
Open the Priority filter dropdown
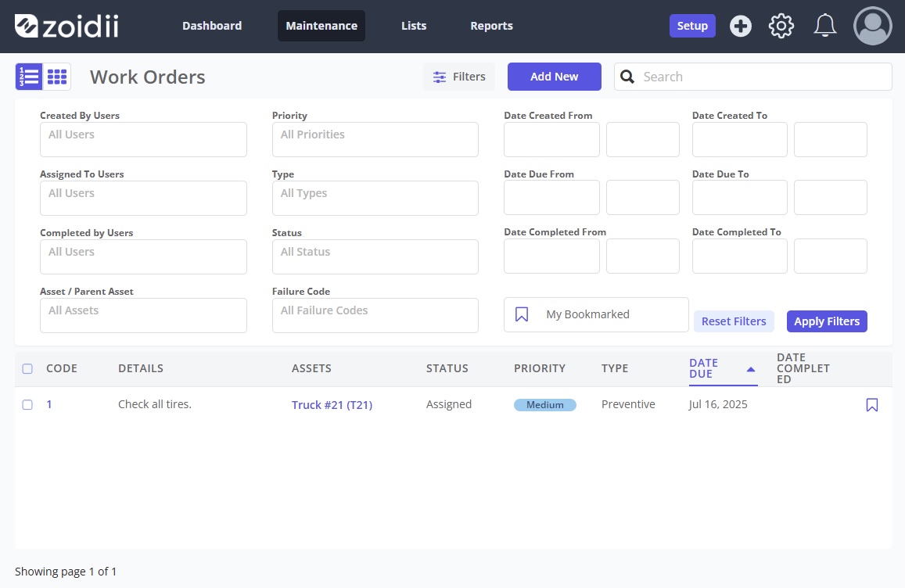coord(375,139)
